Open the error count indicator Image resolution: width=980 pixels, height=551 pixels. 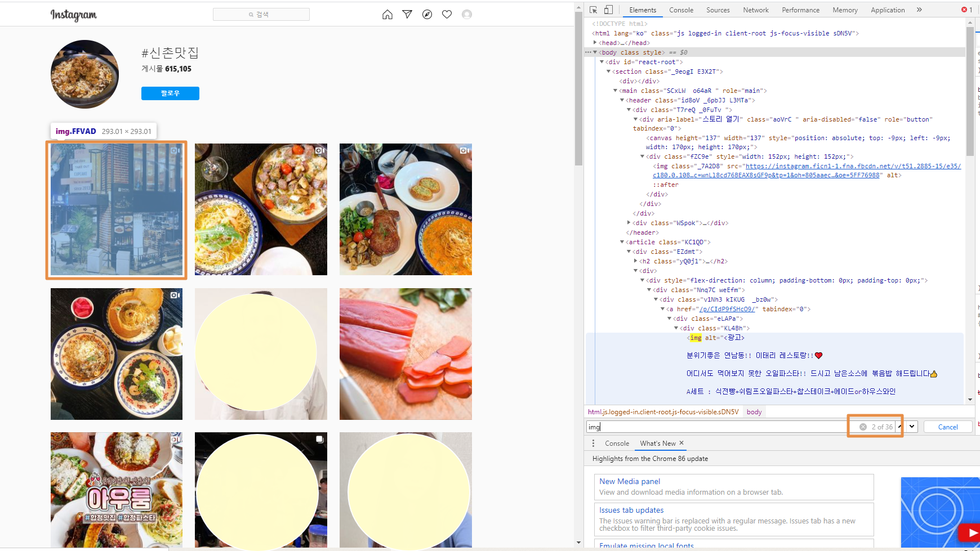(x=967, y=10)
